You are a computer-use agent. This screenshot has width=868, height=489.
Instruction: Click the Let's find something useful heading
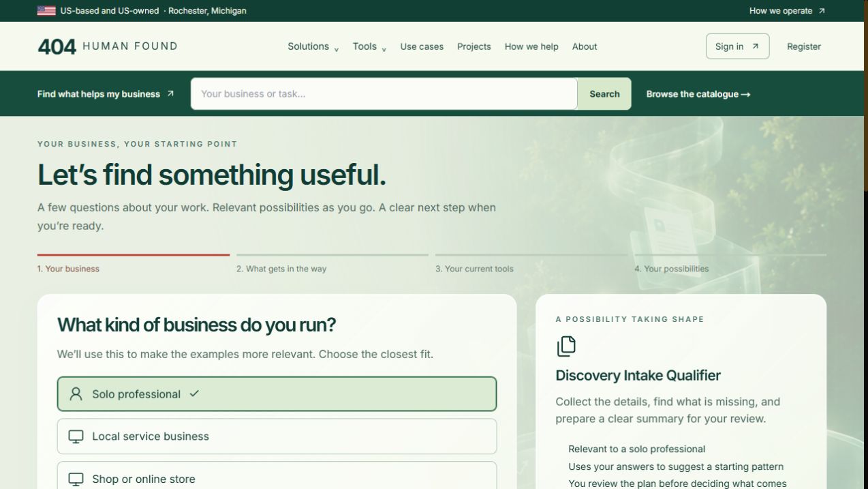[212, 175]
